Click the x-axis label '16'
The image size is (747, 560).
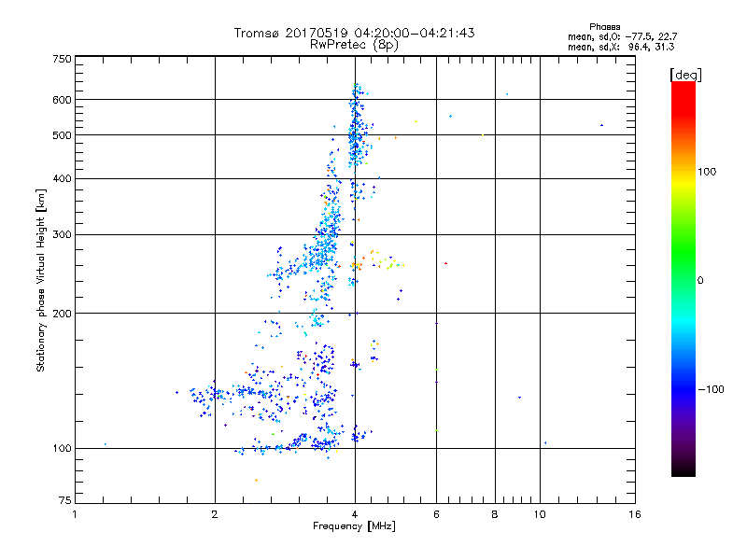(635, 514)
